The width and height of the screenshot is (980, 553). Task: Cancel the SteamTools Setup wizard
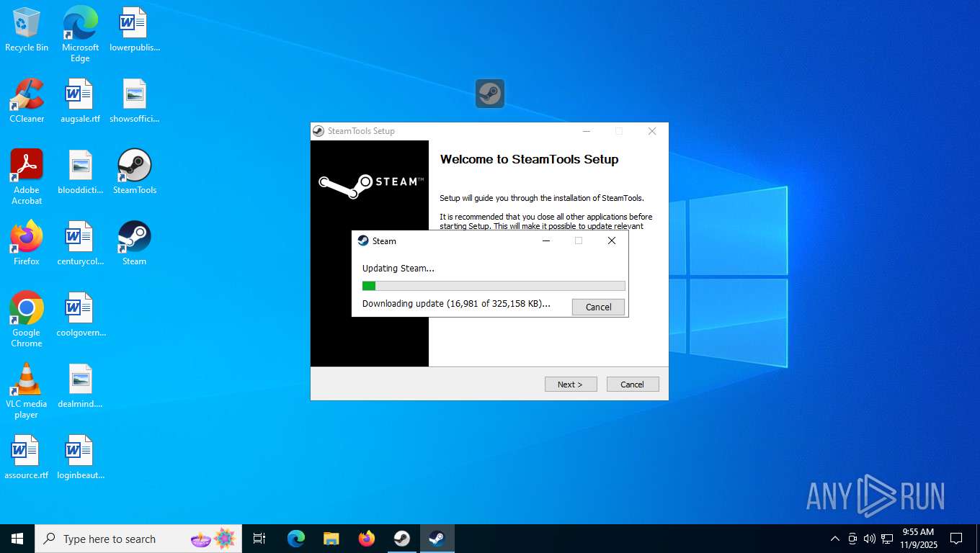[633, 385]
